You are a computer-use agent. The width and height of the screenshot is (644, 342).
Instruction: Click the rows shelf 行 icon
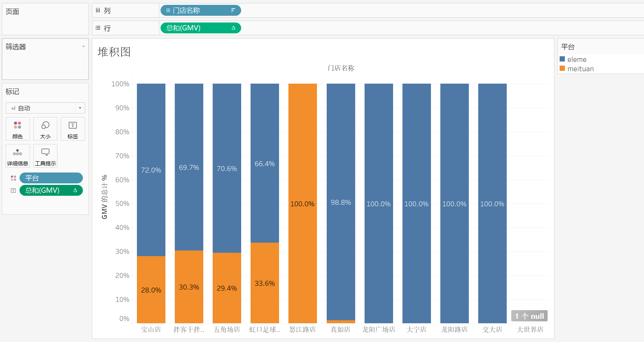click(98, 28)
